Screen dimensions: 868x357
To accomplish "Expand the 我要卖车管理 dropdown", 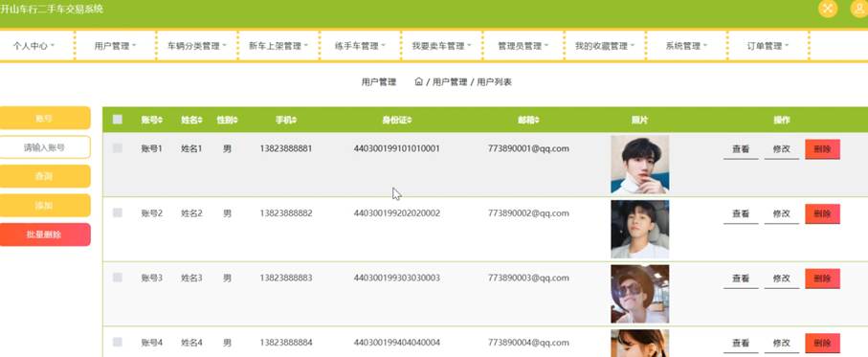I will point(441,46).
